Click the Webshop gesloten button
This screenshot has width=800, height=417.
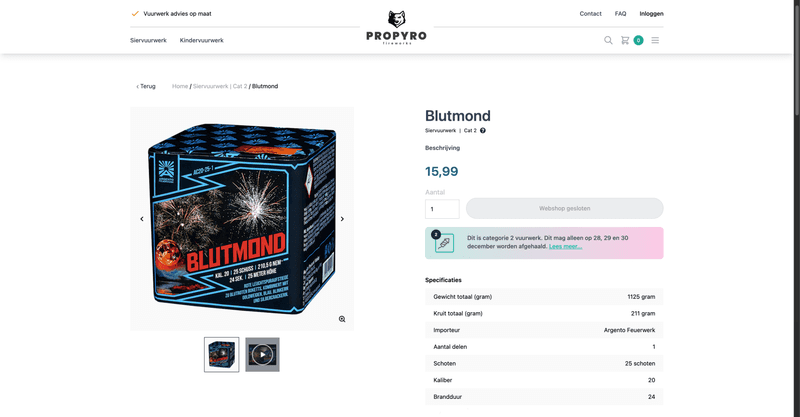click(x=565, y=208)
